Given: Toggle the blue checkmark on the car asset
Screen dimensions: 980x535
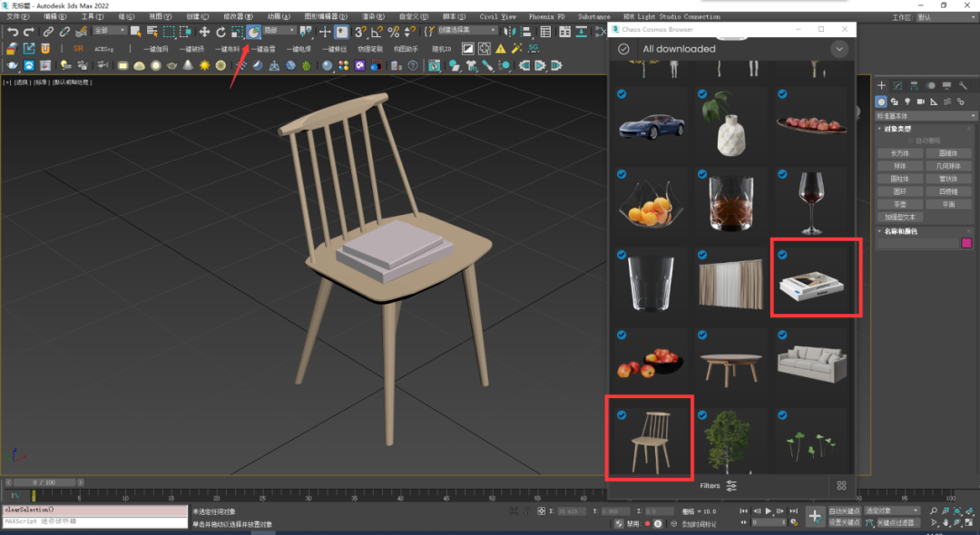Looking at the screenshot, I should (622, 94).
